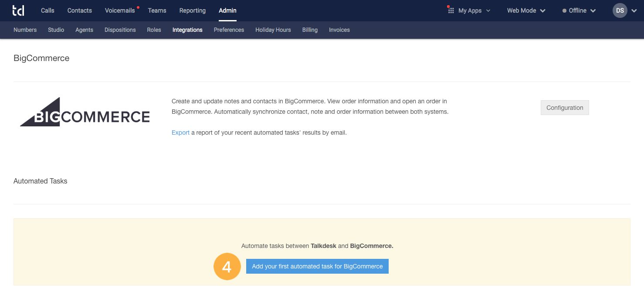Open the My Apps grid icon
This screenshot has width=644, height=302.
(451, 10)
